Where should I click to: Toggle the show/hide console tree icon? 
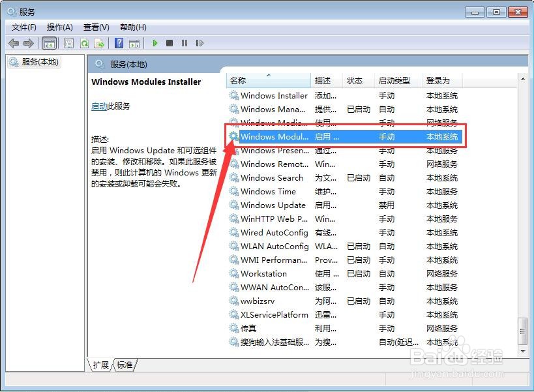[x=49, y=43]
